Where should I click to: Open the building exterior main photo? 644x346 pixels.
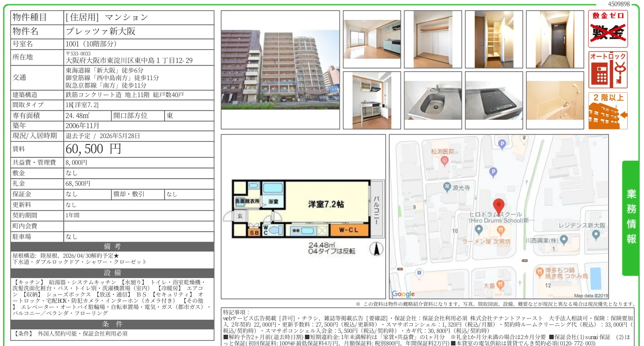(x=280, y=70)
